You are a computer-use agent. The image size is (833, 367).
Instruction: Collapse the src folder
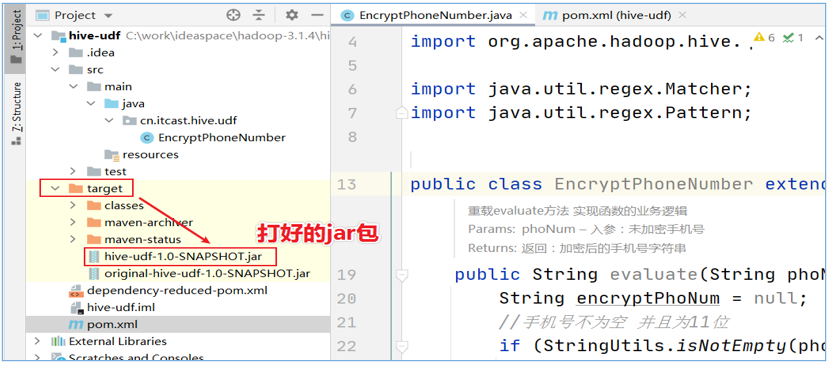pos(55,70)
